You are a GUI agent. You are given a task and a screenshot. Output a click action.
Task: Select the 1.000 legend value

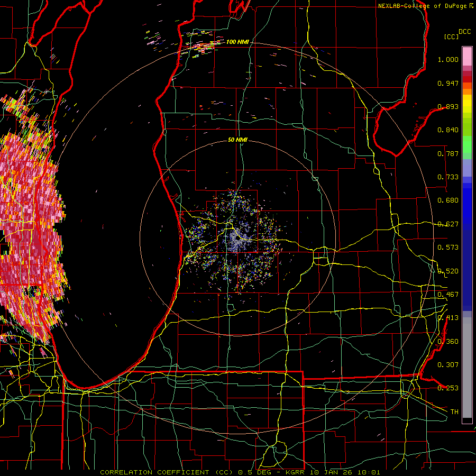[448, 59]
